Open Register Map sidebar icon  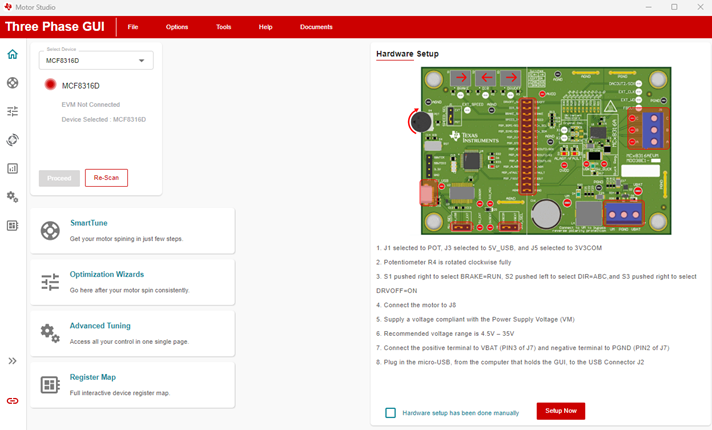(12, 226)
